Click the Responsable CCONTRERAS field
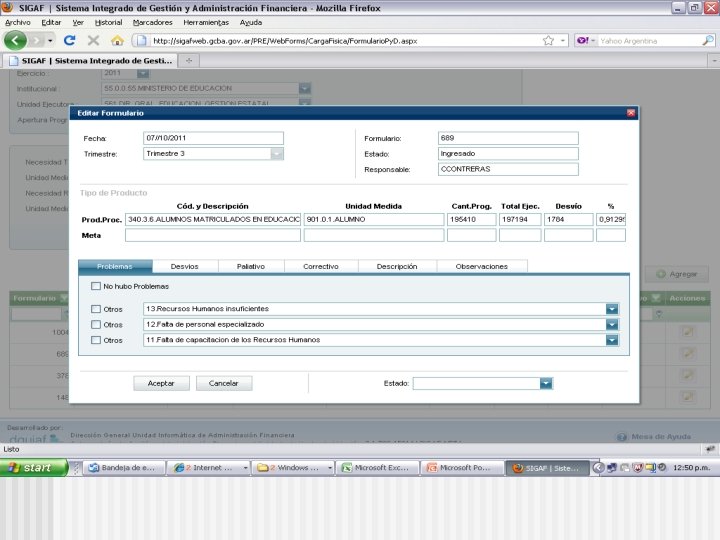Viewport: 720px width, 540px height. pyautogui.click(x=508, y=169)
